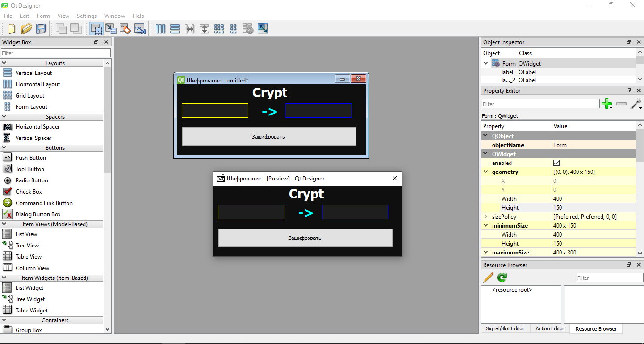Open the add dynamic property plus dropdown
This screenshot has height=344, width=644.
coord(607,104)
